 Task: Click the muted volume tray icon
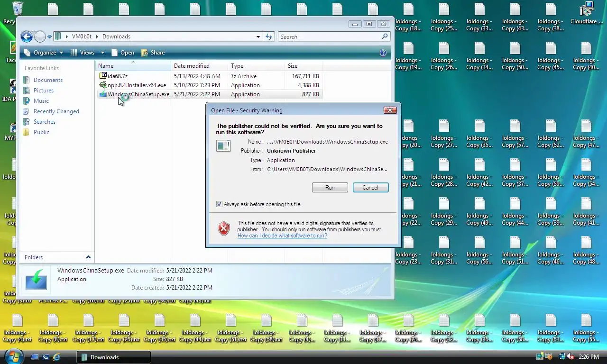(570, 357)
